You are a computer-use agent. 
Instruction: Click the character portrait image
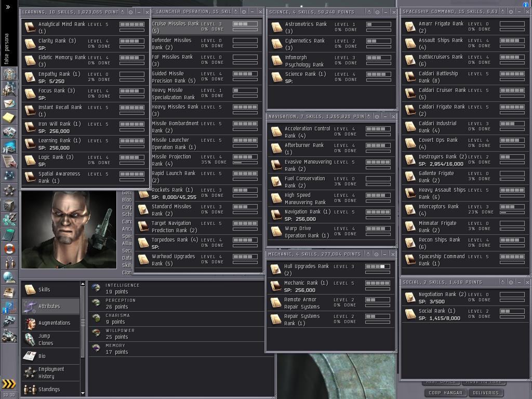69,230
